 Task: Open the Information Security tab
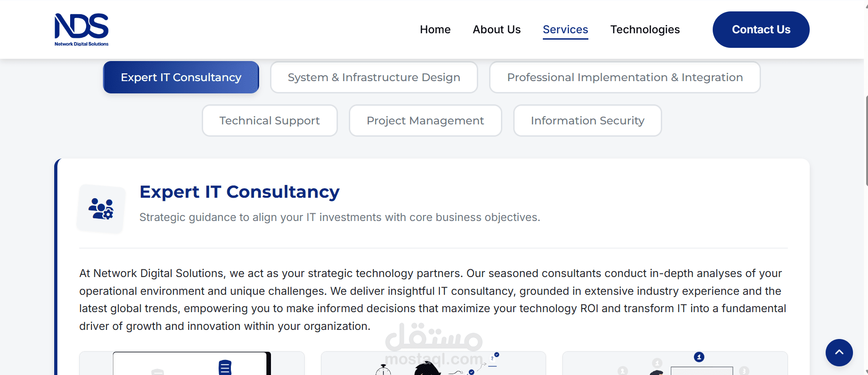587,121
